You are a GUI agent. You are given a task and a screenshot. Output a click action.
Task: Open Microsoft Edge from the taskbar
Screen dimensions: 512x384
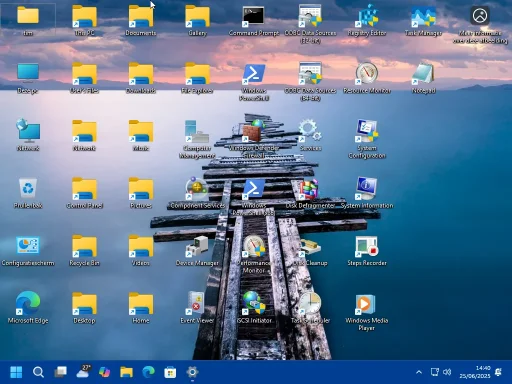[148, 372]
